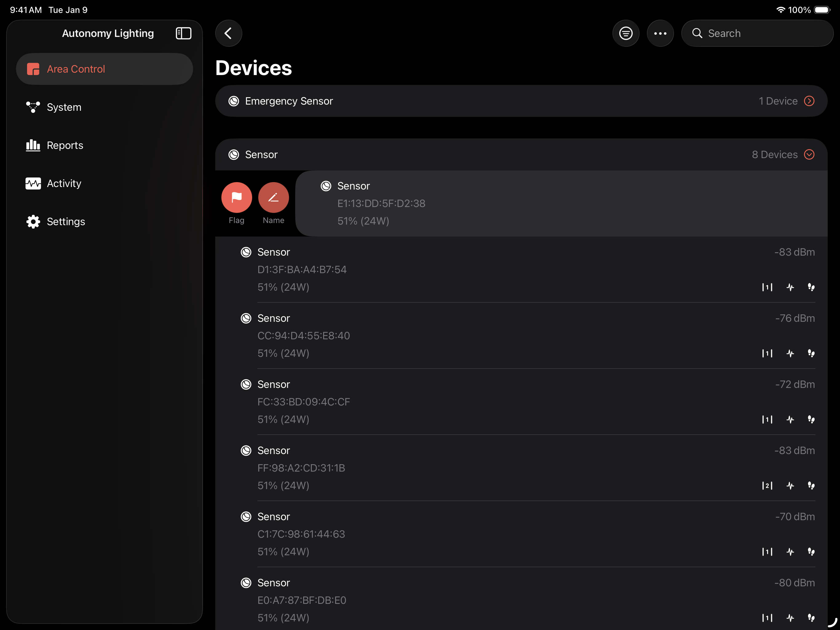
Task: Tap the red Flag action button
Action: 236,197
